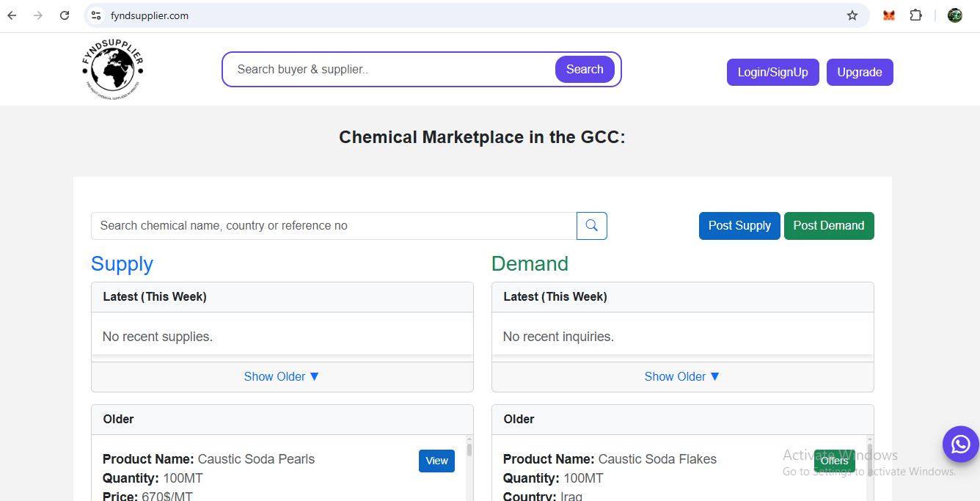This screenshot has height=501, width=980.
Task: Click the magnifying glass search icon
Action: coord(592,226)
